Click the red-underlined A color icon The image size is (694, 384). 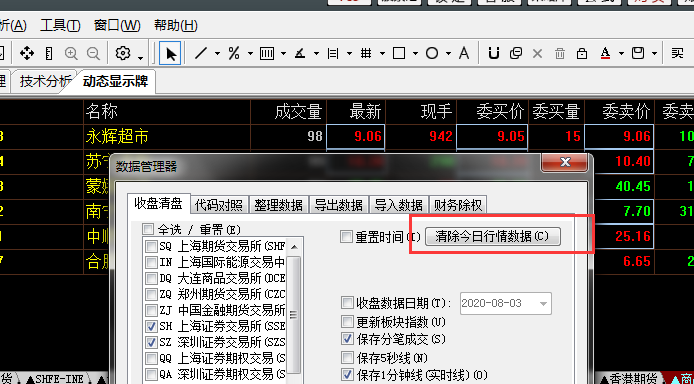[x=605, y=54]
